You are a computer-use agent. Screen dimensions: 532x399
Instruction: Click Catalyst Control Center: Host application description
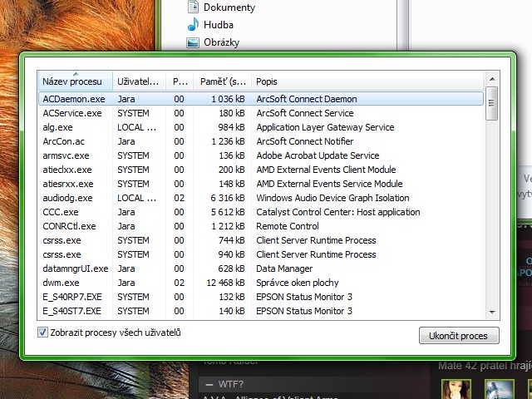click(x=338, y=212)
